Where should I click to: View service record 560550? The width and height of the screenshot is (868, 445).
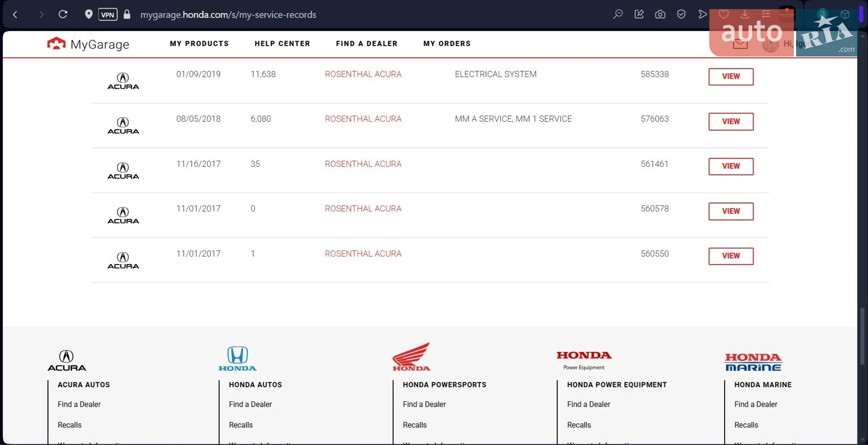[x=731, y=256]
